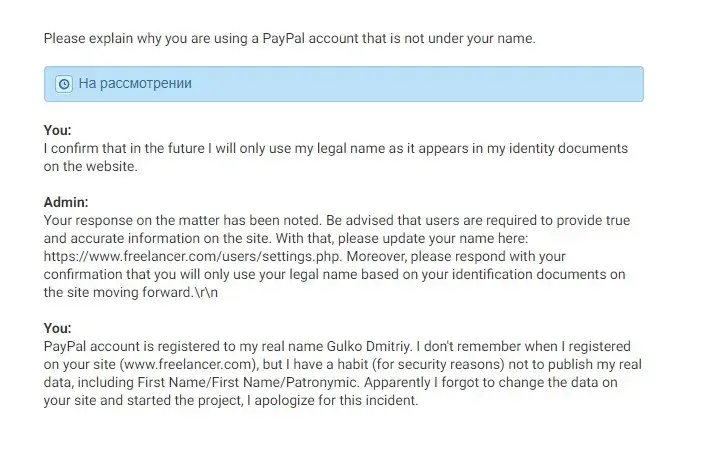
Task: Click the clock icon in the status banner
Action: [x=64, y=84]
